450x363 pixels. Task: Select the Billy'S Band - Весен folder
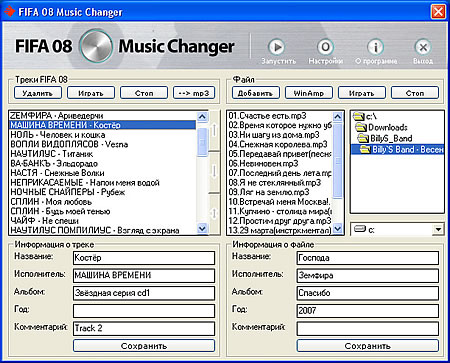398,149
